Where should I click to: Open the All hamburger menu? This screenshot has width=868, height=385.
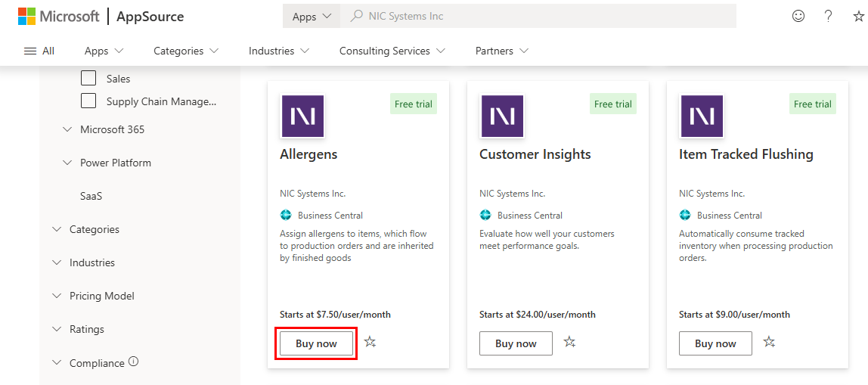pyautogui.click(x=39, y=51)
